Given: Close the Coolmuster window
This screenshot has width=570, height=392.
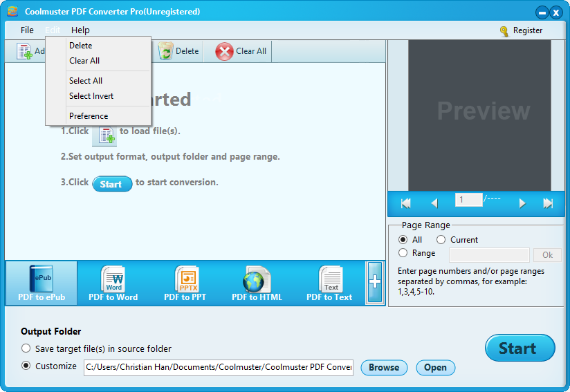Looking at the screenshot, I should (556, 12).
